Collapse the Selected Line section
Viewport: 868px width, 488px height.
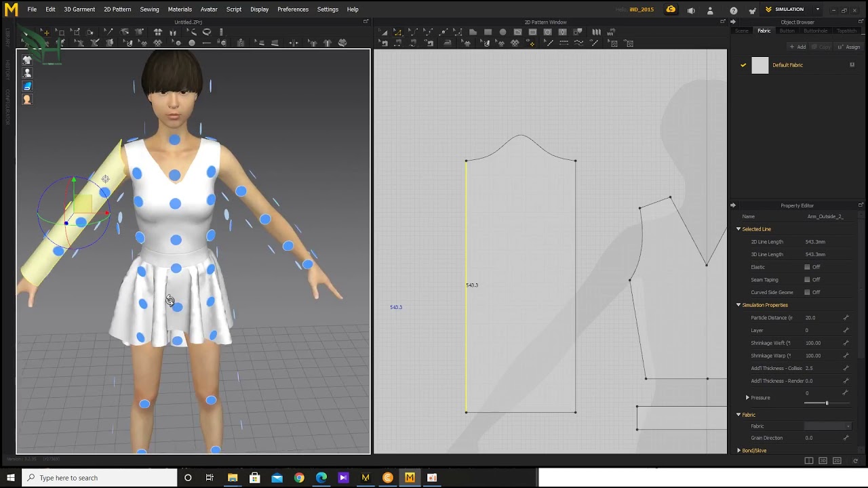pos(738,229)
